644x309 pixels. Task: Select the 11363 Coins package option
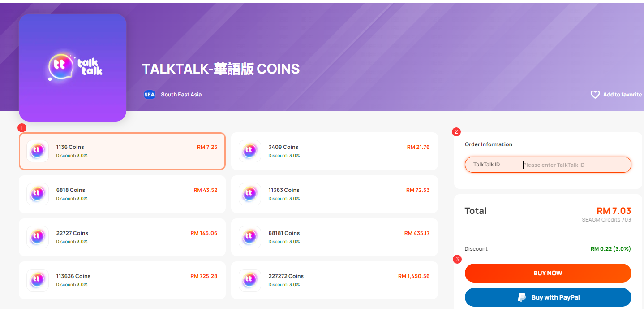pyautogui.click(x=335, y=194)
